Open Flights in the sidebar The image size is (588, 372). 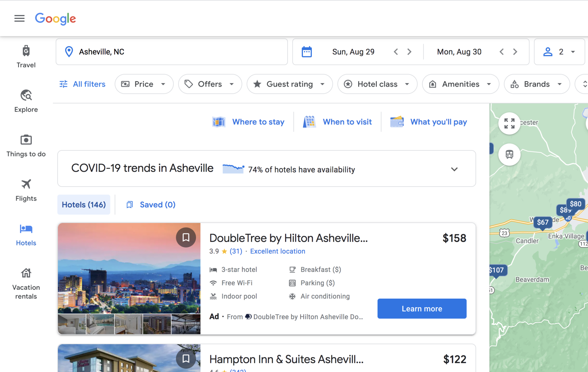click(26, 190)
